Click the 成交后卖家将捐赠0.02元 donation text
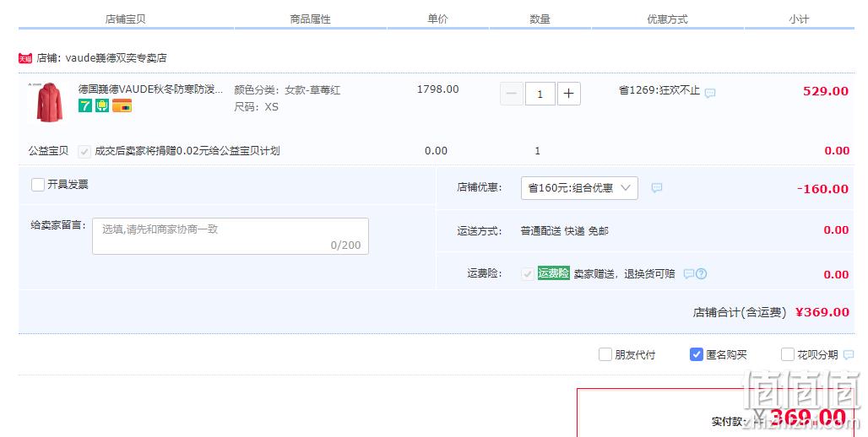 187,151
